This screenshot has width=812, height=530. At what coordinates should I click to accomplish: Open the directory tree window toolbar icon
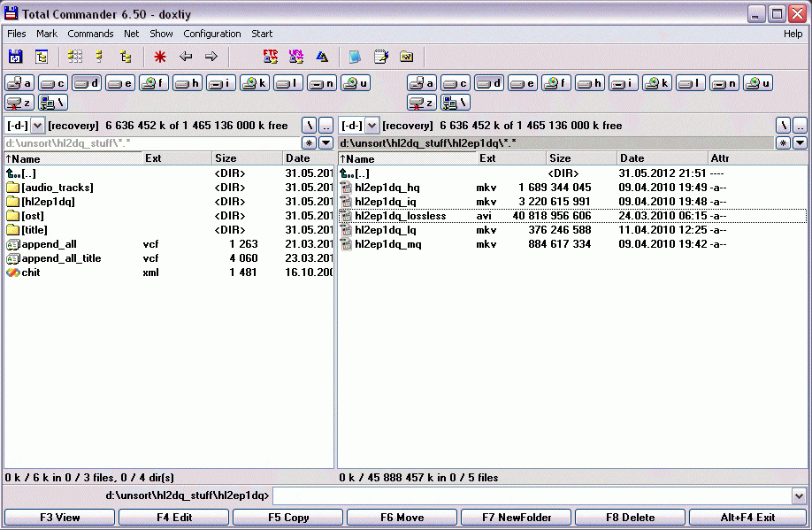(42, 57)
